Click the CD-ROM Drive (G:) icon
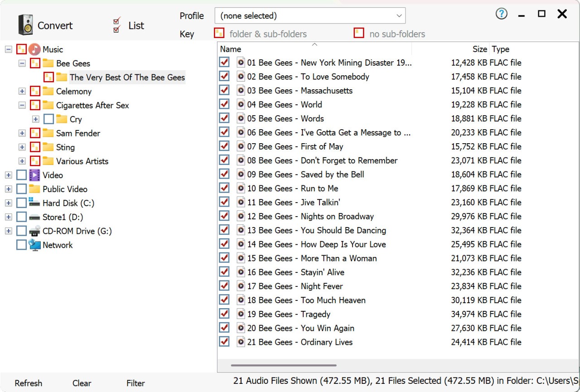This screenshot has width=580, height=392. click(34, 231)
